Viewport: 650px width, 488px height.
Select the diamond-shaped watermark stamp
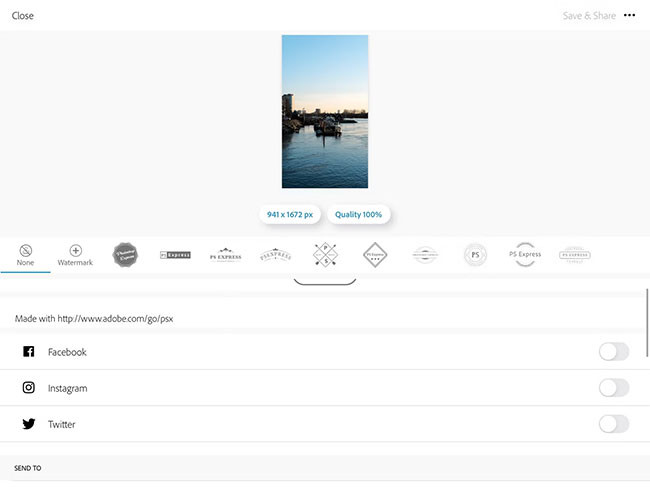pyautogui.click(x=375, y=254)
